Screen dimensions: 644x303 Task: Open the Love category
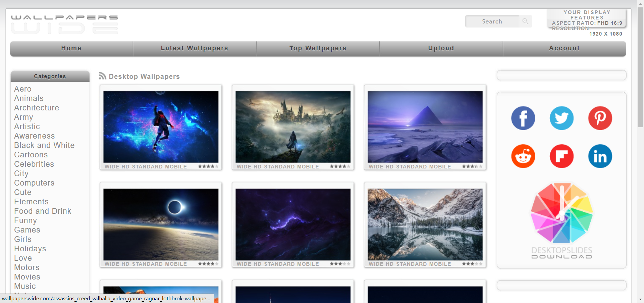click(x=23, y=258)
